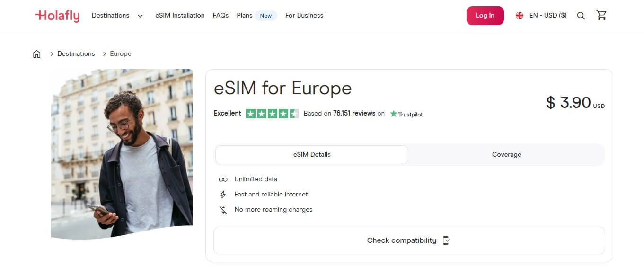Open the search magnifier icon

[581, 16]
